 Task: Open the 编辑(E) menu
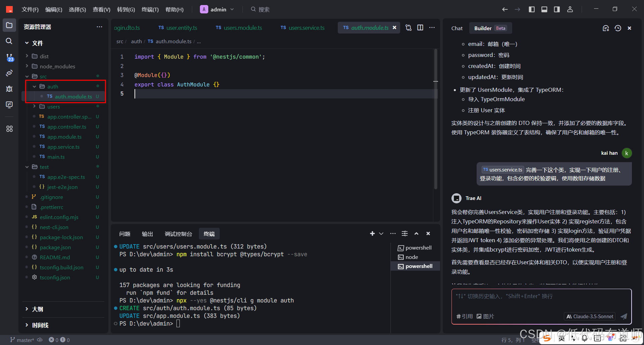pos(54,9)
